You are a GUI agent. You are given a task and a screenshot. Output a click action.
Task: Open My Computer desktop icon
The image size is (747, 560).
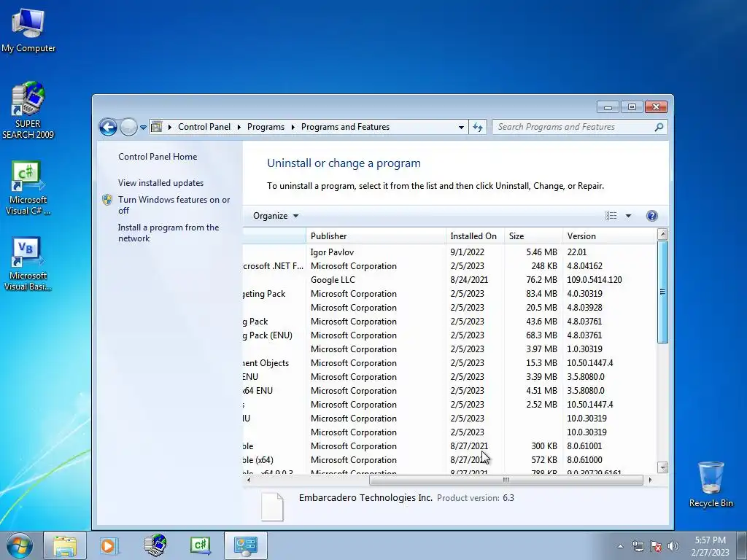[28, 30]
